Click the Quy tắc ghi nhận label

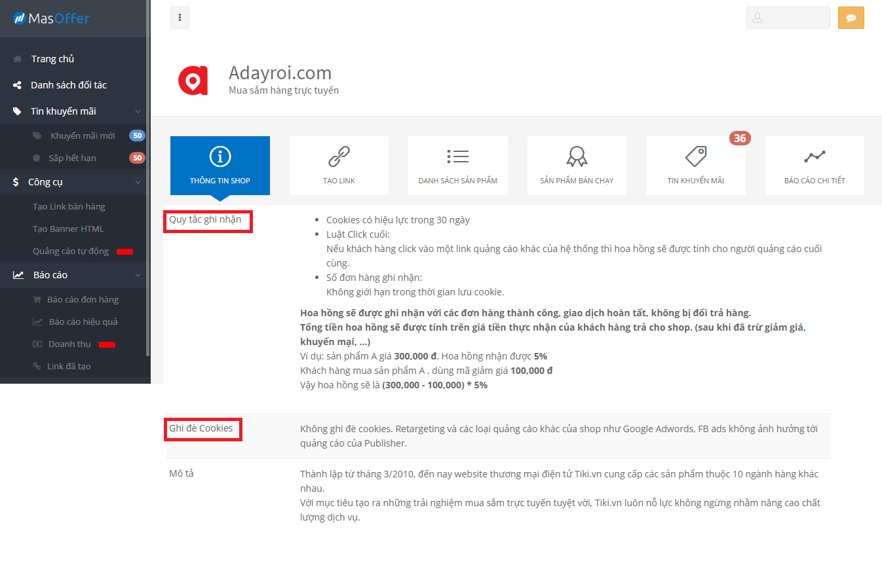coord(205,219)
